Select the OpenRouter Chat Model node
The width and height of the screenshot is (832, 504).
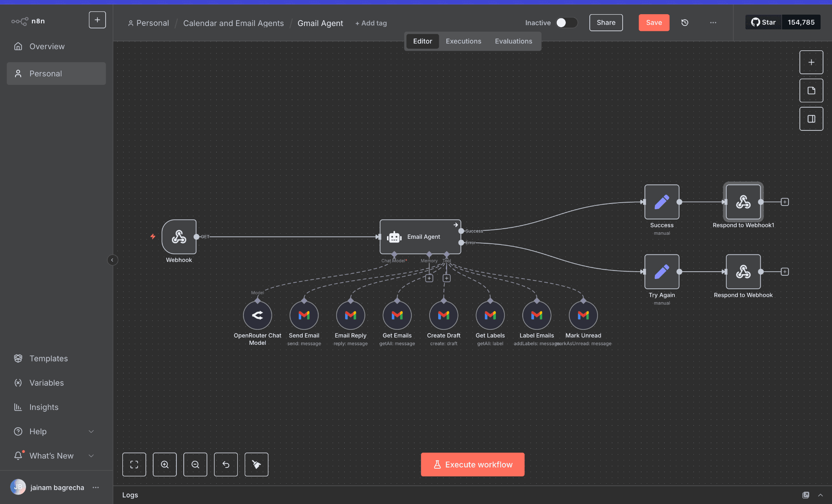click(257, 315)
